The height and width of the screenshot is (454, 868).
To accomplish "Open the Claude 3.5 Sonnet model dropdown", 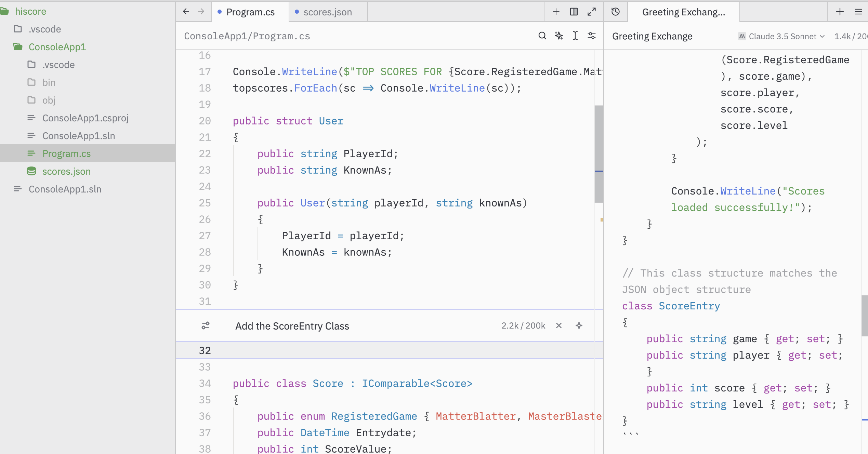I will click(x=782, y=36).
